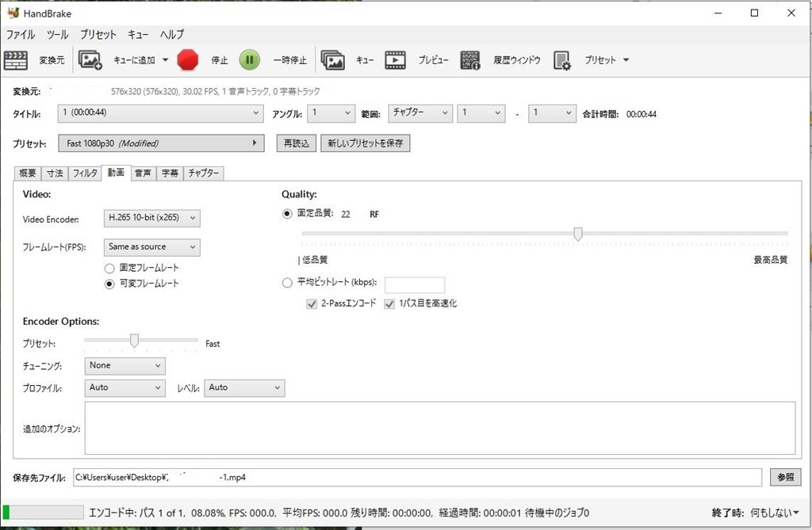The width and height of the screenshot is (812, 530).
Task: Select 固定フレームレート radio button
Action: point(109,269)
